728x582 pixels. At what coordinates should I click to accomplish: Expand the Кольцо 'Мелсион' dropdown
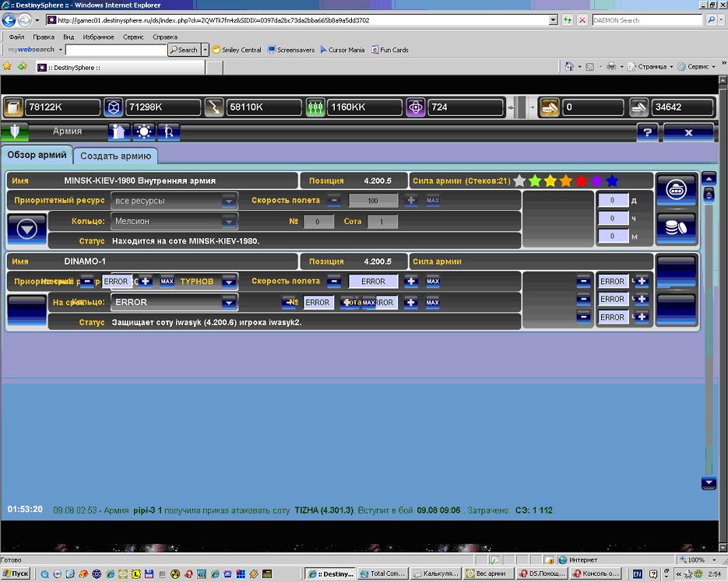point(229,222)
